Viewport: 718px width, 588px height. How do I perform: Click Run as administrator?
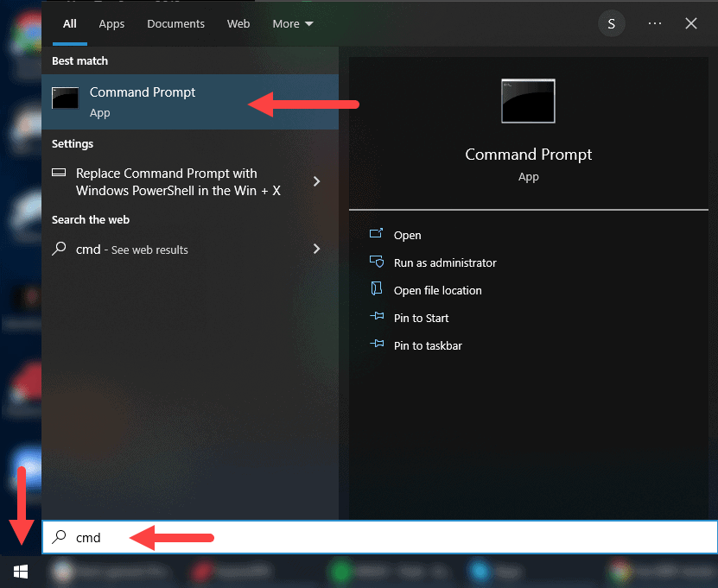tap(444, 262)
